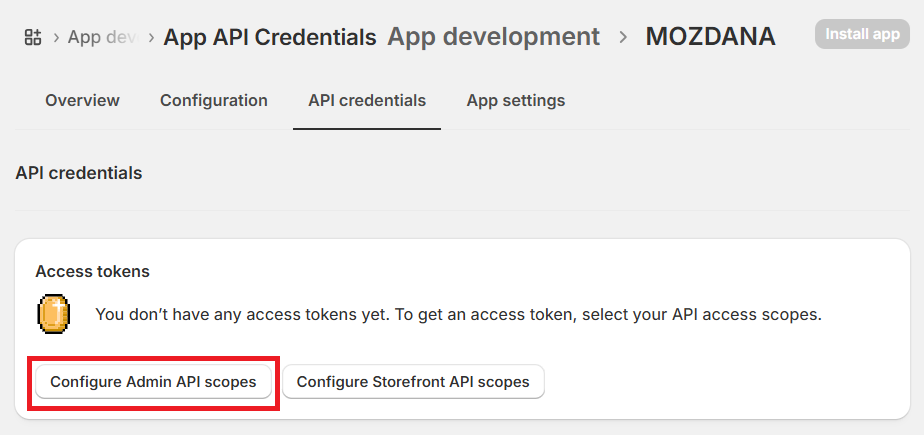Click the no access tokens message text
924x435 pixels.
pos(458,314)
